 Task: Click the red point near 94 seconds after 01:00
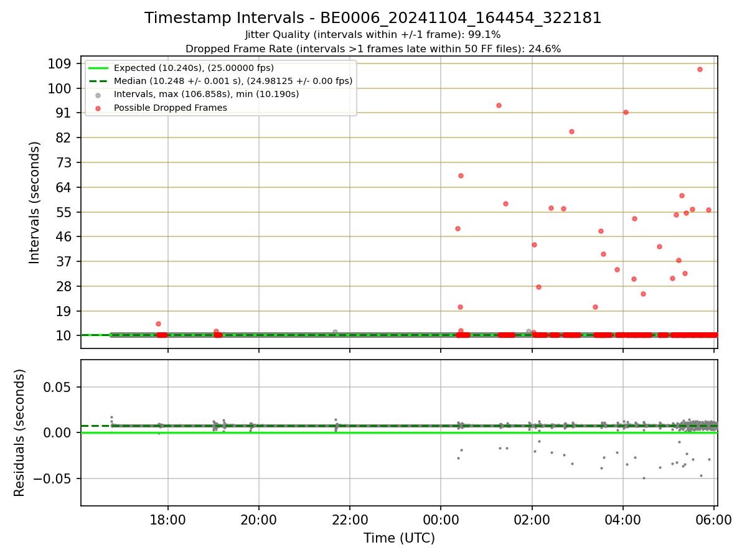click(x=499, y=105)
